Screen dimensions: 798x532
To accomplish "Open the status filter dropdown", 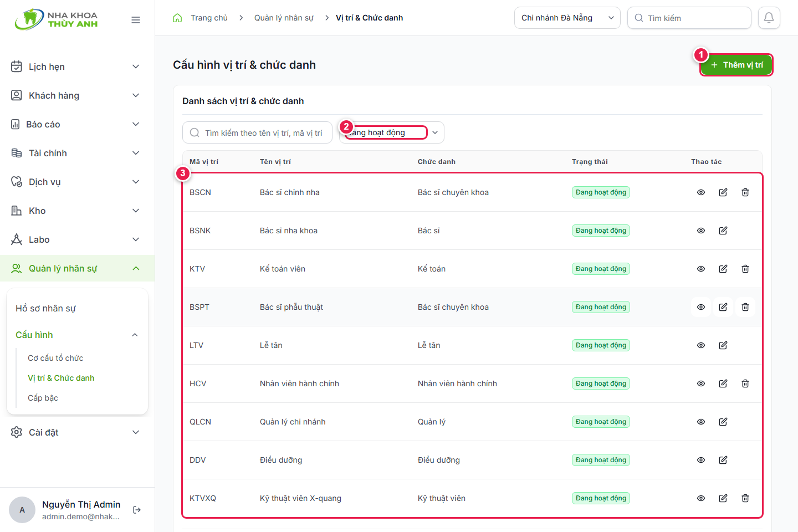I will (x=392, y=132).
